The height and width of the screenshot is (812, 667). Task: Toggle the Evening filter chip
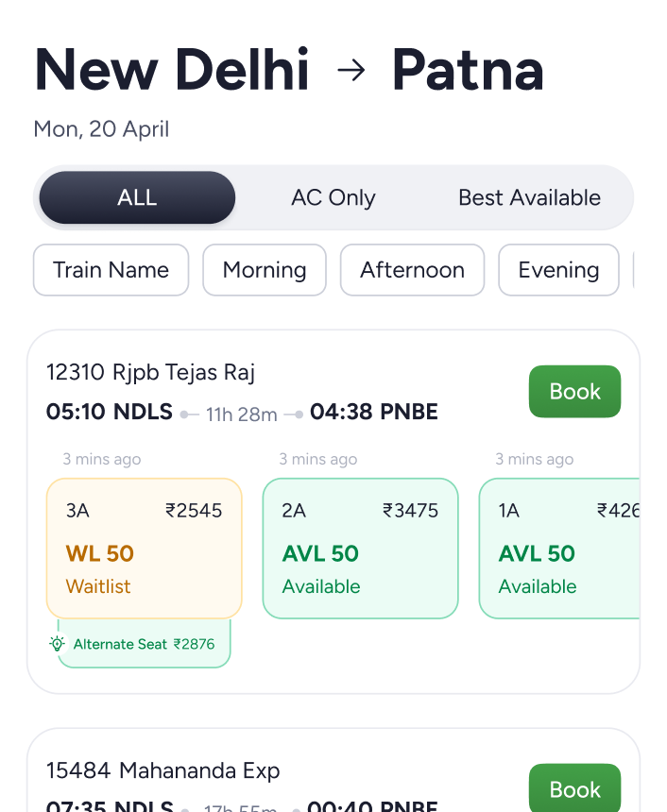pyautogui.click(x=558, y=270)
